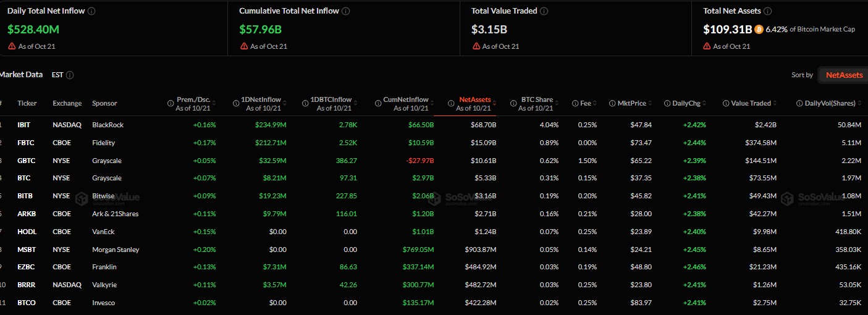The image size is (868, 315).
Task: Select the Morgan Stanley sponsor cell
Action: click(x=116, y=250)
